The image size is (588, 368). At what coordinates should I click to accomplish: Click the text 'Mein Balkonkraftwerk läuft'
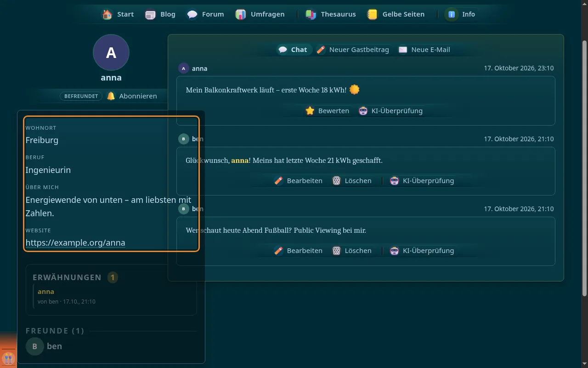pyautogui.click(x=229, y=90)
